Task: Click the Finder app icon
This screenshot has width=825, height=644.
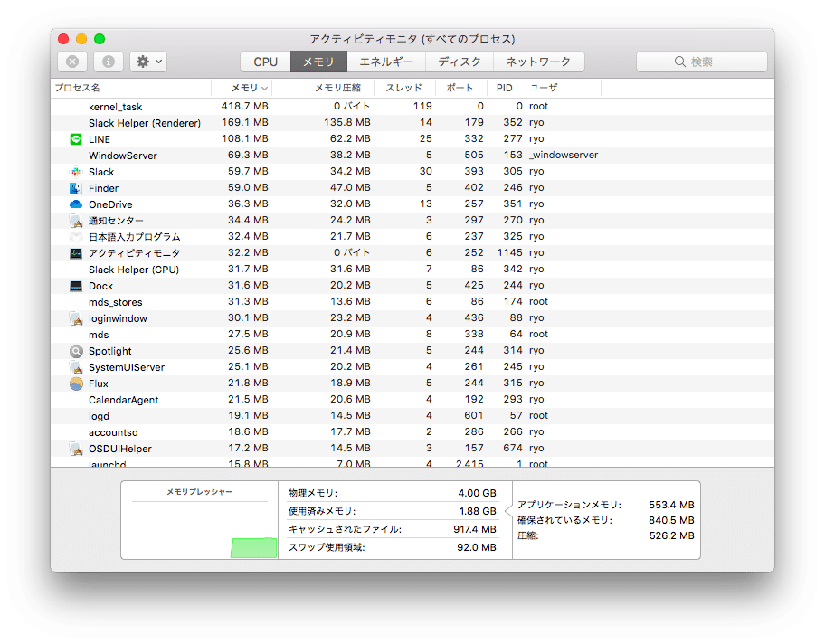Action: (76, 188)
